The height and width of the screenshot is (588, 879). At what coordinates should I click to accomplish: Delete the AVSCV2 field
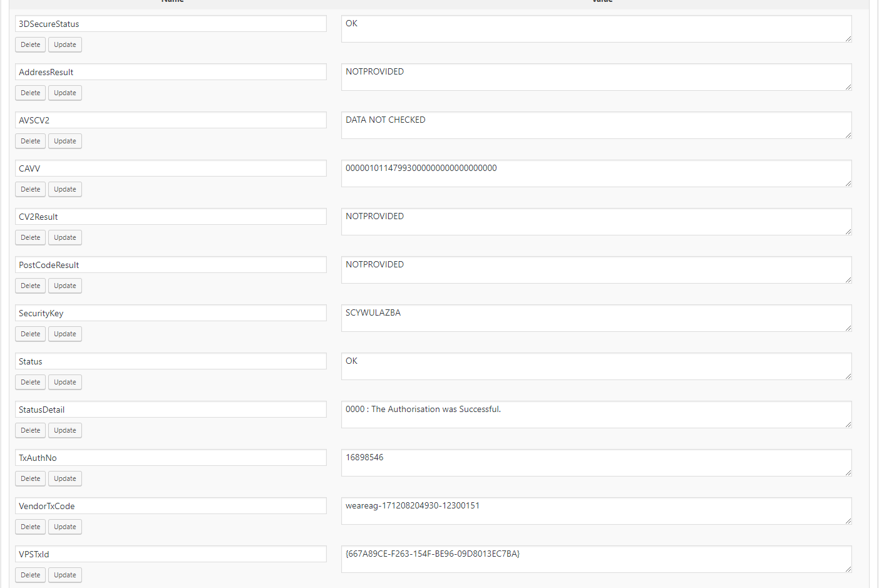coord(30,141)
